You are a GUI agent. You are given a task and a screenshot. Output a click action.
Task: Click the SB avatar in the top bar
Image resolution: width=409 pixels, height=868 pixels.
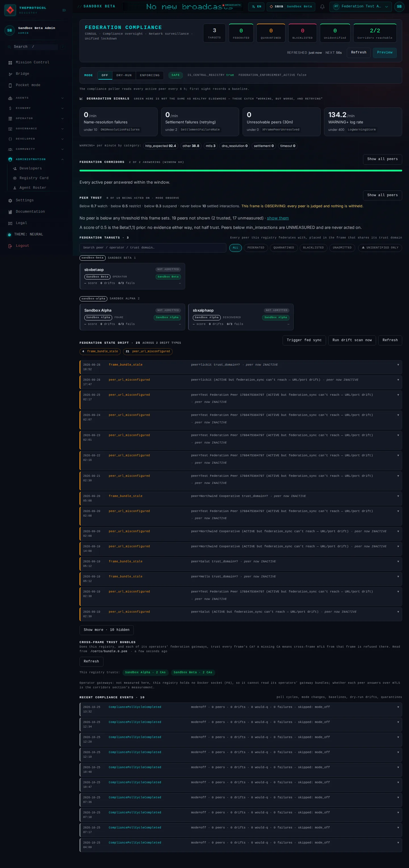399,7
